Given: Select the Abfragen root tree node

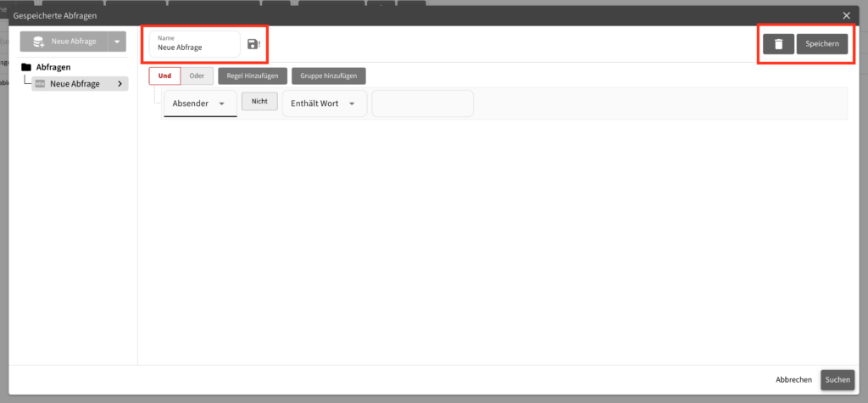Looking at the screenshot, I should click(x=53, y=67).
